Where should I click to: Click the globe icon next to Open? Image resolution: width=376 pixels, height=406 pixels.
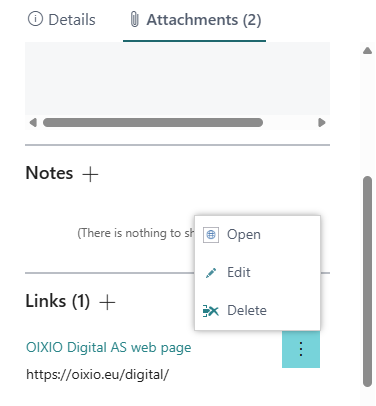[x=211, y=235]
